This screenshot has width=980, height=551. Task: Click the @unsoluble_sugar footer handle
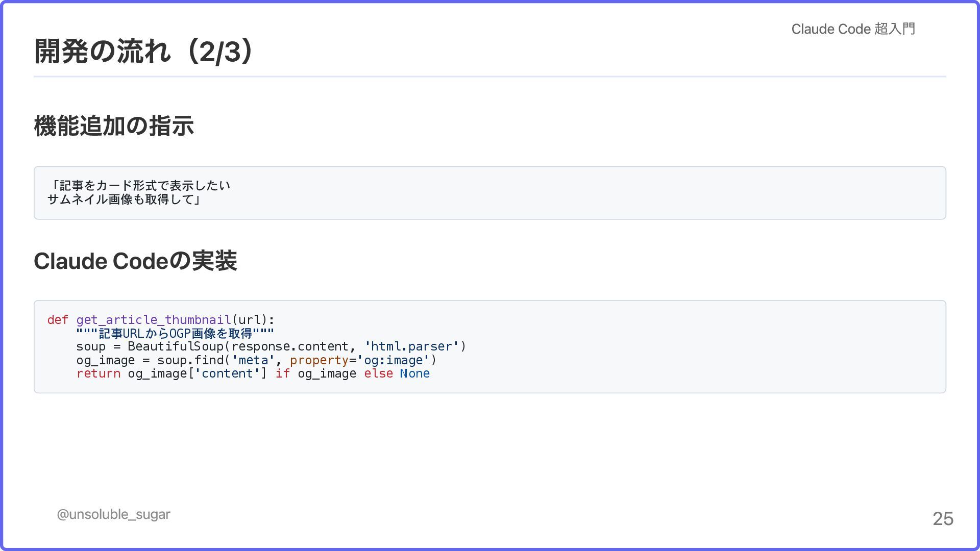[113, 514]
